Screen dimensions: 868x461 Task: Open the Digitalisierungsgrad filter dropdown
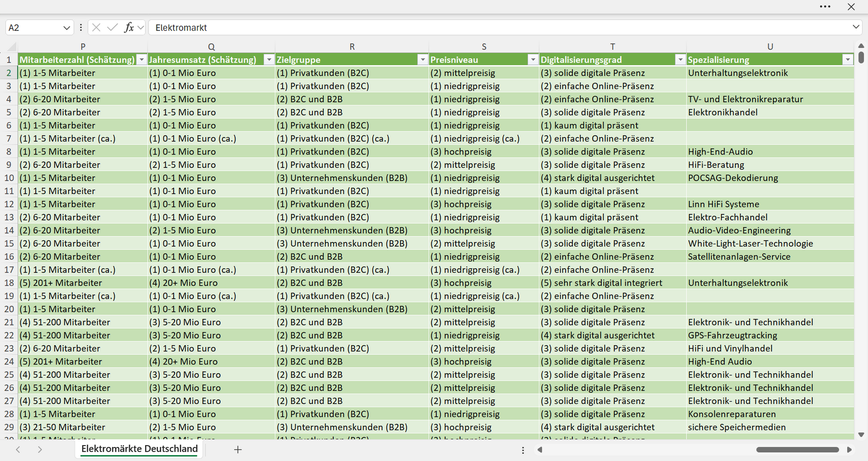[x=680, y=60]
